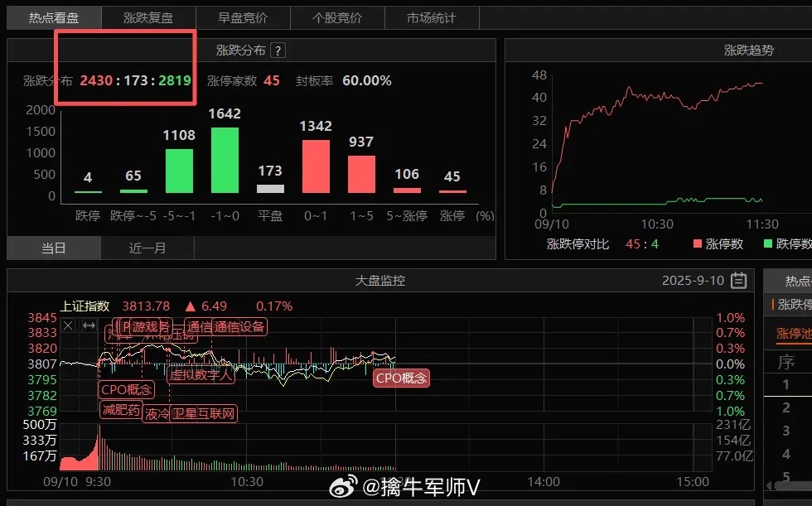
Task: Click the 大盘监控 panel title
Action: [380, 281]
